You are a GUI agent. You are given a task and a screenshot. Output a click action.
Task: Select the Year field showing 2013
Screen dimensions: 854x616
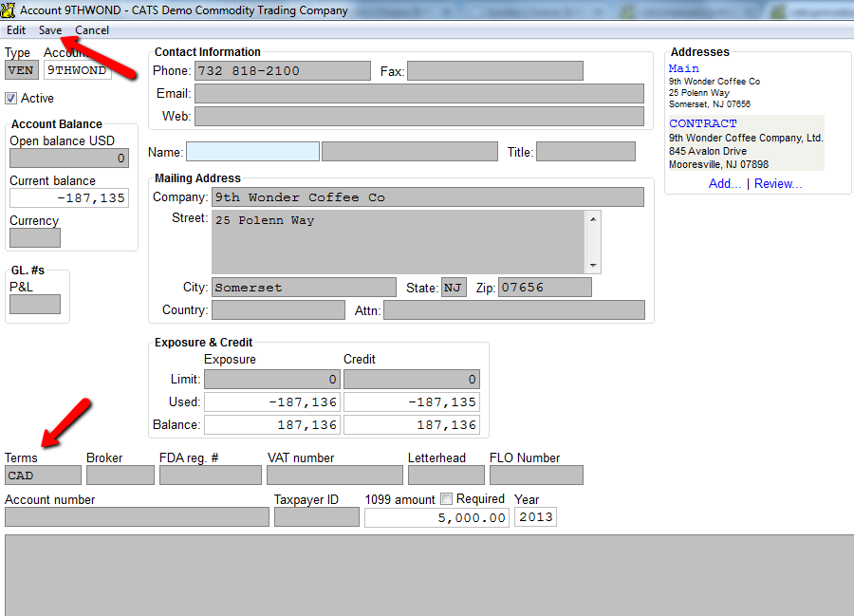(535, 517)
